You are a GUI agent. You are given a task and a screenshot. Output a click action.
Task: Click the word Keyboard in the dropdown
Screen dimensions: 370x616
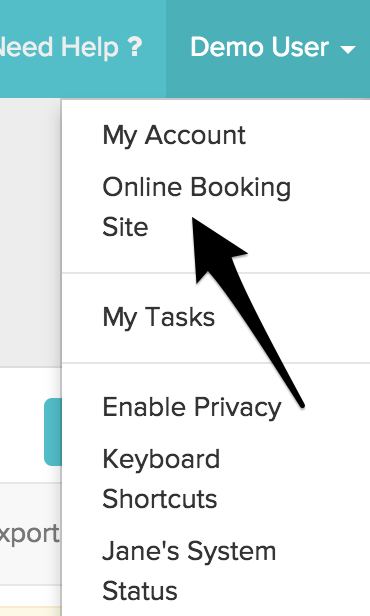161,459
